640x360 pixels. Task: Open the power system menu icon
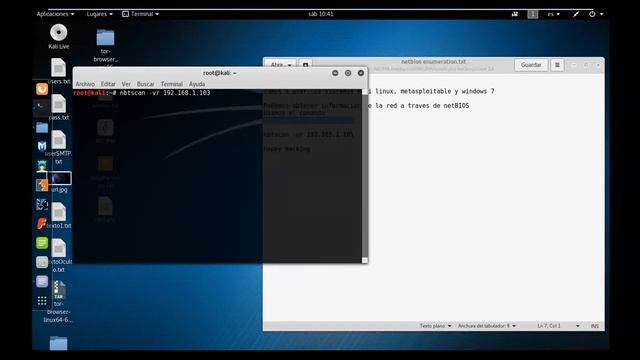[x=592, y=14]
